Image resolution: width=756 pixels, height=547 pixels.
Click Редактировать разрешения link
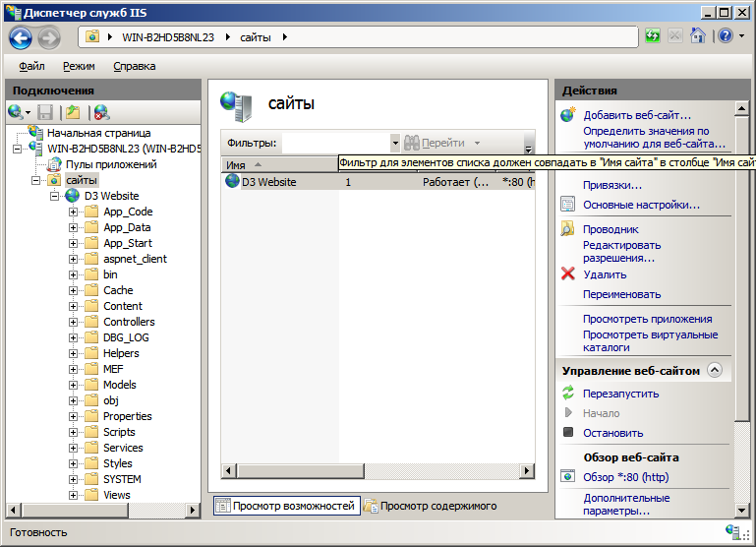(622, 251)
